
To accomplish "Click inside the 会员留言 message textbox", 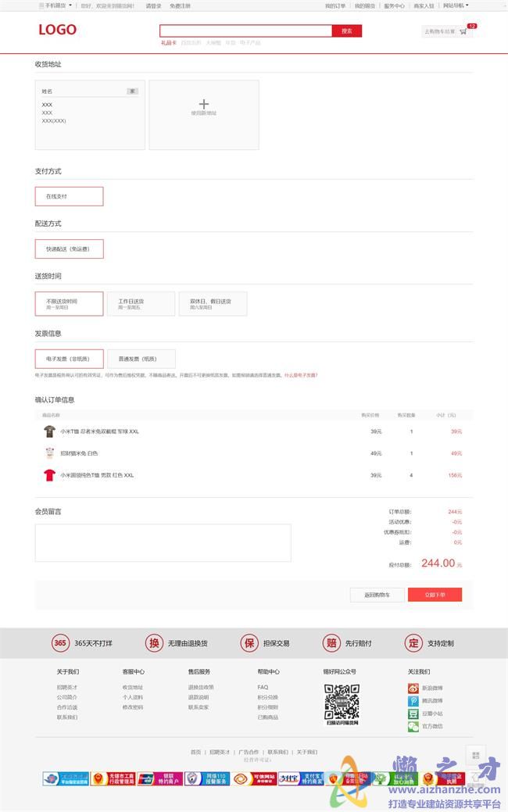I will coord(163,542).
